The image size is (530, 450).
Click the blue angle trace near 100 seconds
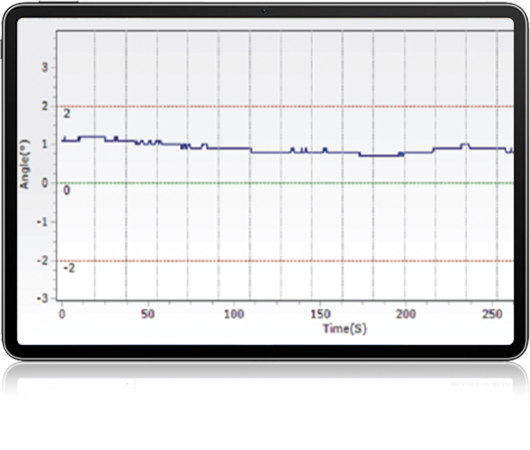[x=233, y=148]
